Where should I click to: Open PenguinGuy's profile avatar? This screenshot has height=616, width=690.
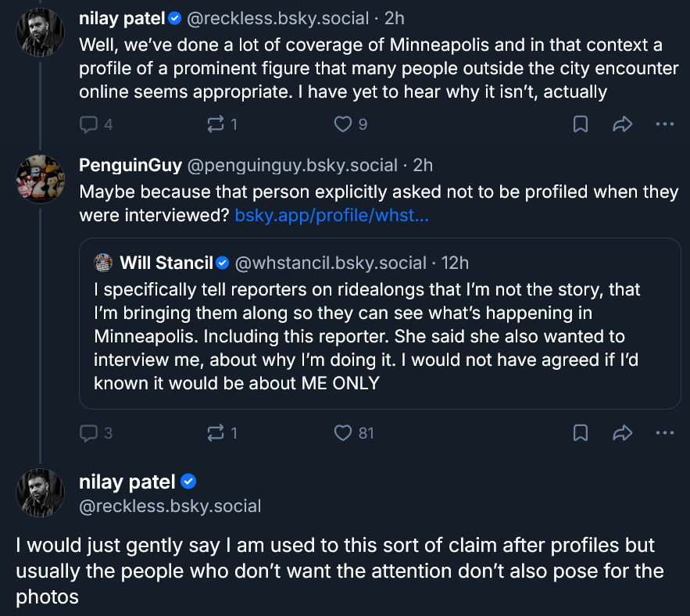[40, 180]
